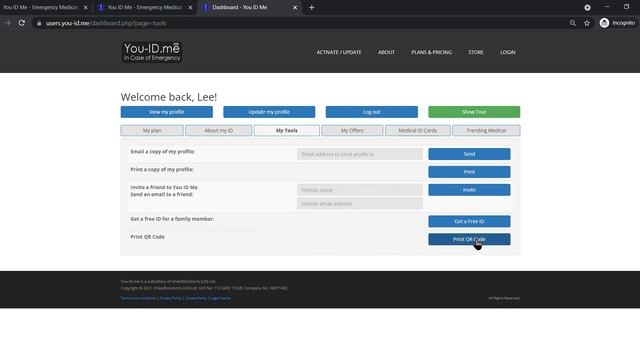
Task: Click the Log out button
Action: (x=371, y=112)
